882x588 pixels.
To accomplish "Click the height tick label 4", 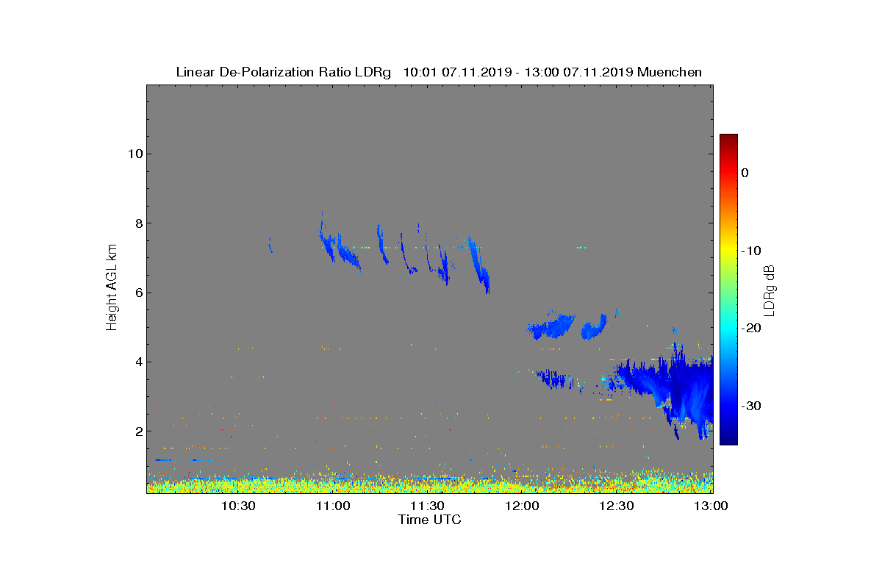I will 137,362.
